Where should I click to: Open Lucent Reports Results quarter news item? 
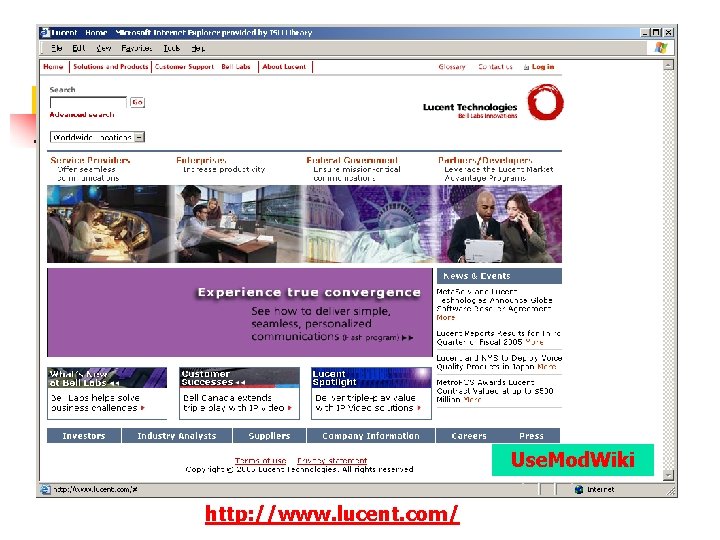[498, 338]
